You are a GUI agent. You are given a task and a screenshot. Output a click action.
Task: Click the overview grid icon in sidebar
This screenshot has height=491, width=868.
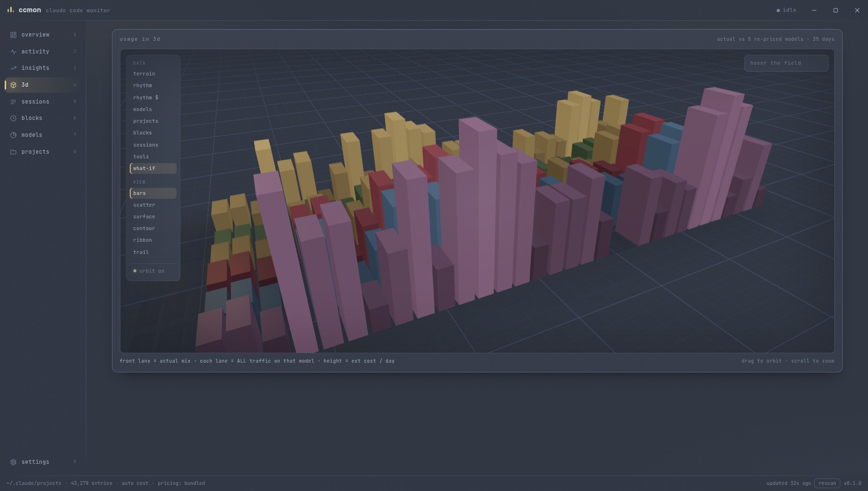pyautogui.click(x=13, y=35)
